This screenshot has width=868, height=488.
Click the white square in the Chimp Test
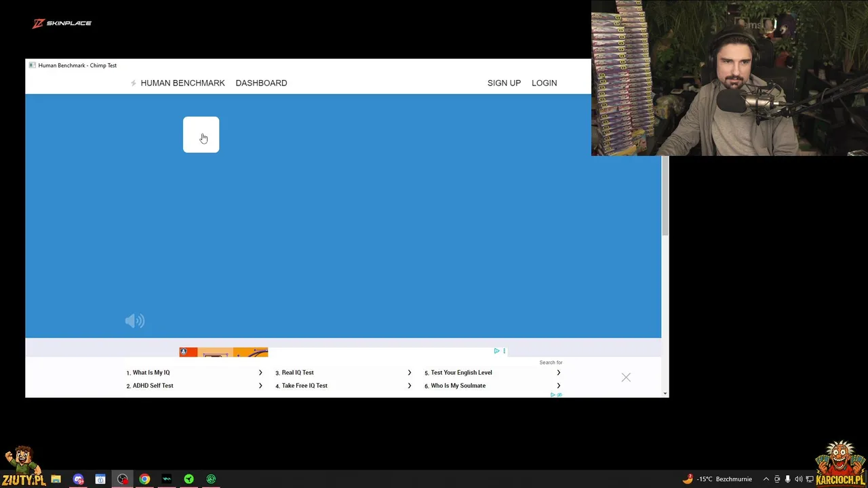coord(201,134)
